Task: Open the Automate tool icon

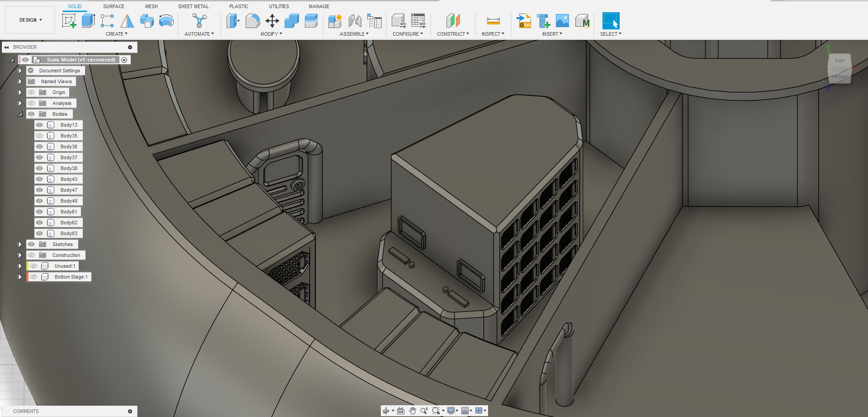Action: point(199,21)
